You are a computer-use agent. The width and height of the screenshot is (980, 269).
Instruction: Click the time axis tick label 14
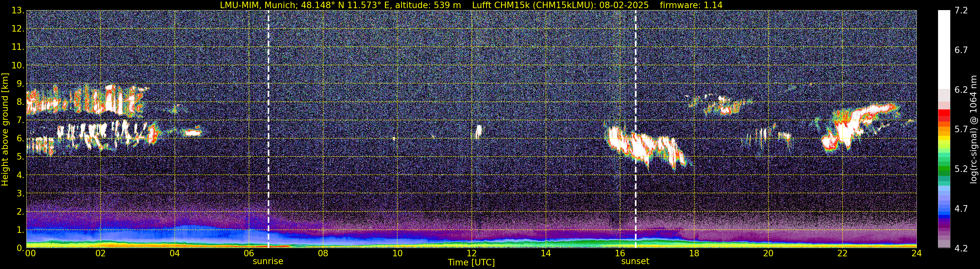tap(545, 253)
